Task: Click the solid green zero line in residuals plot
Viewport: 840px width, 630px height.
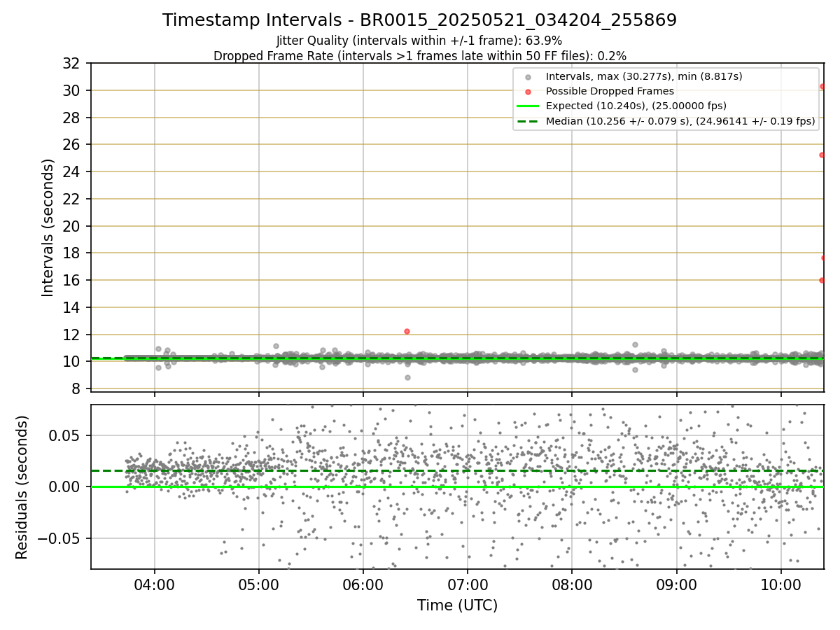Action: click(458, 486)
